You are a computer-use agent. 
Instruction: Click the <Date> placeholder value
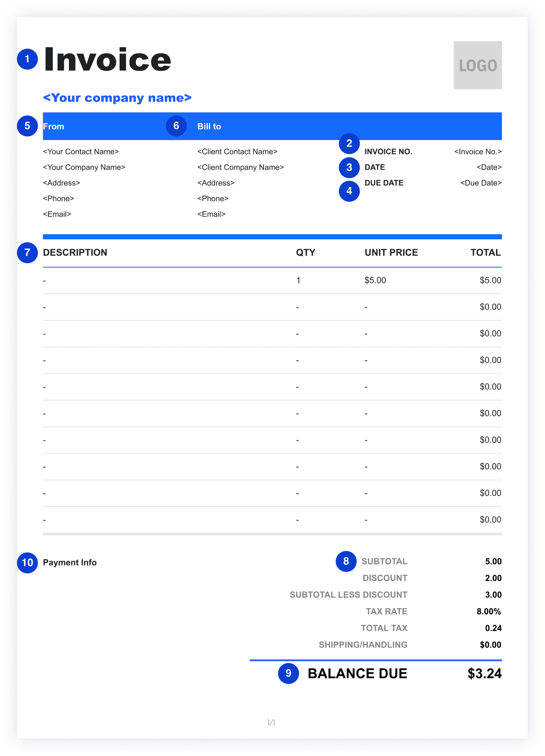point(489,167)
